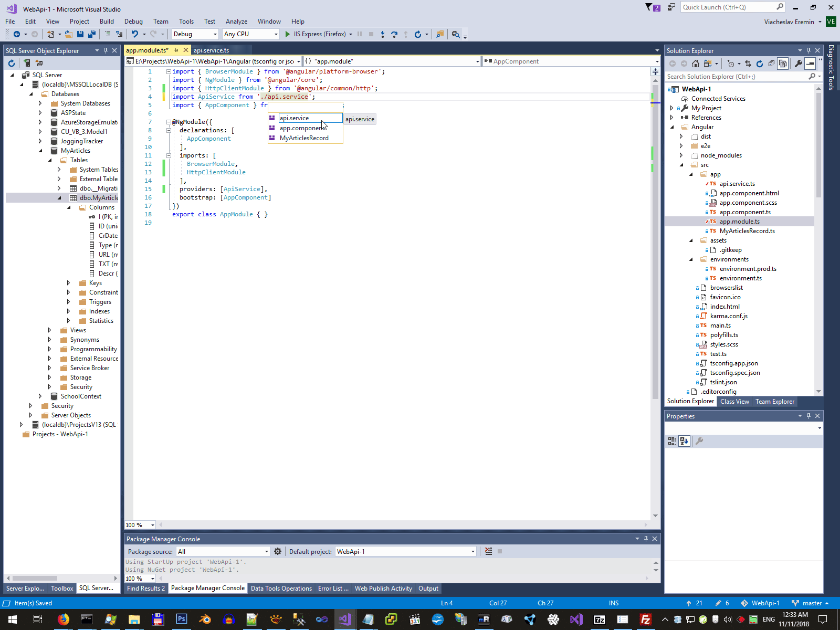Click Sync with Active Document icon
Viewport: 840px width, 630px height.
coord(748,64)
